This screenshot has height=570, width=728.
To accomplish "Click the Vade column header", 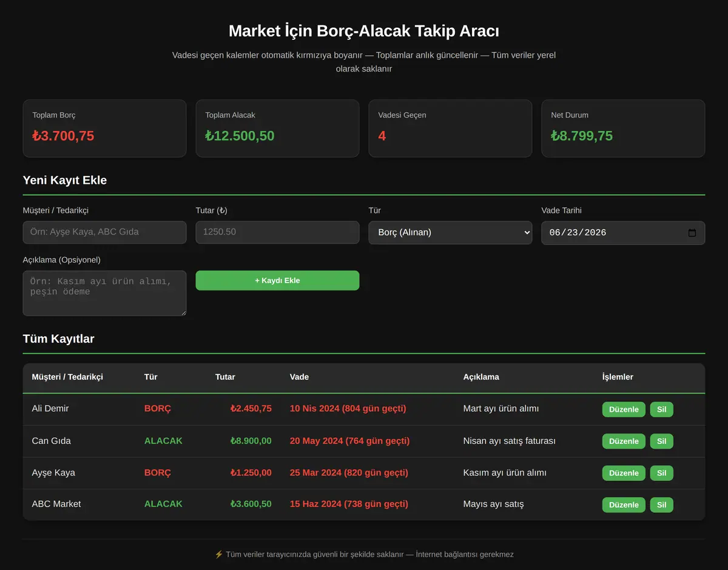I will point(299,377).
